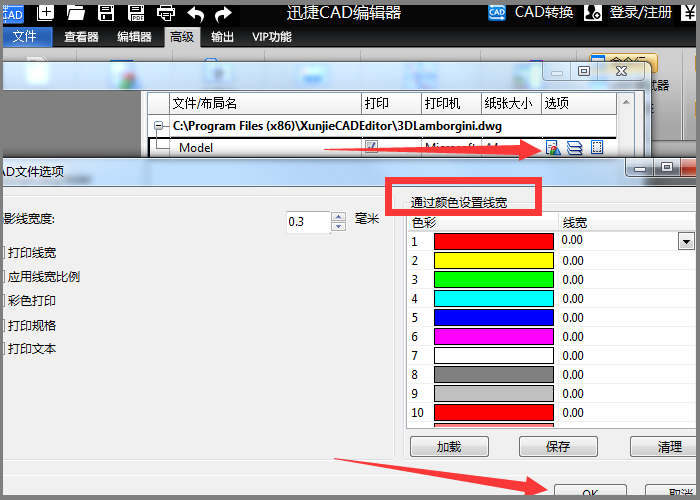
Task: Click the 选项 column header
Action: (x=579, y=103)
